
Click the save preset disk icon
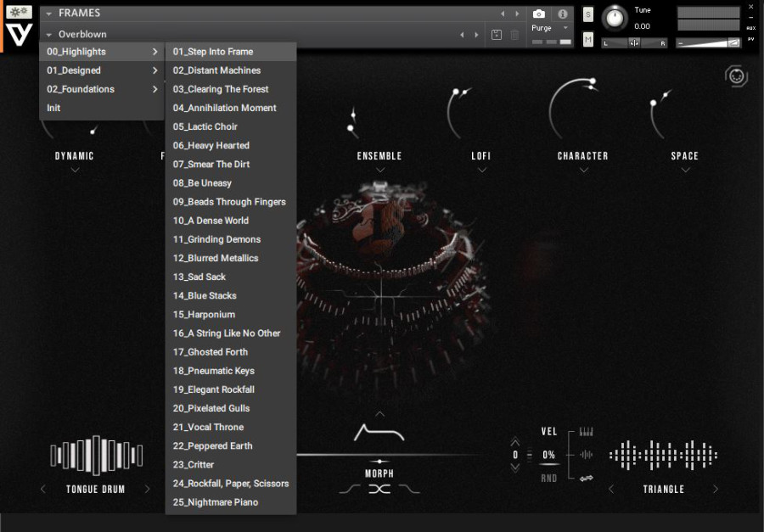tap(497, 35)
